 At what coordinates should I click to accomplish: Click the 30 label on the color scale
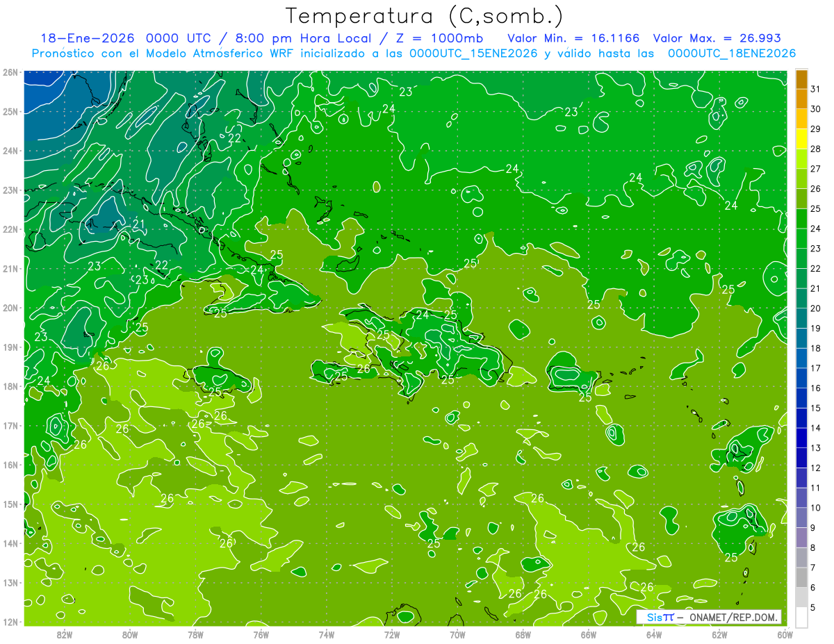[x=815, y=109]
